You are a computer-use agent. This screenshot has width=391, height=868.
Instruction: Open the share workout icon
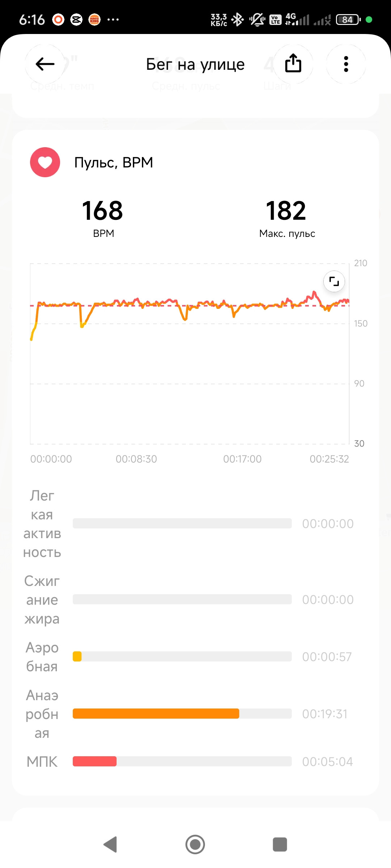[293, 64]
